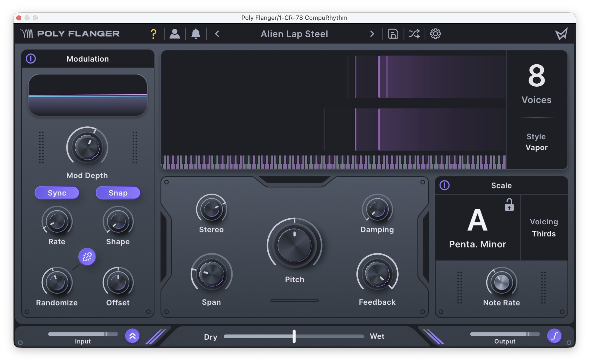Open notifications bell icon

196,34
